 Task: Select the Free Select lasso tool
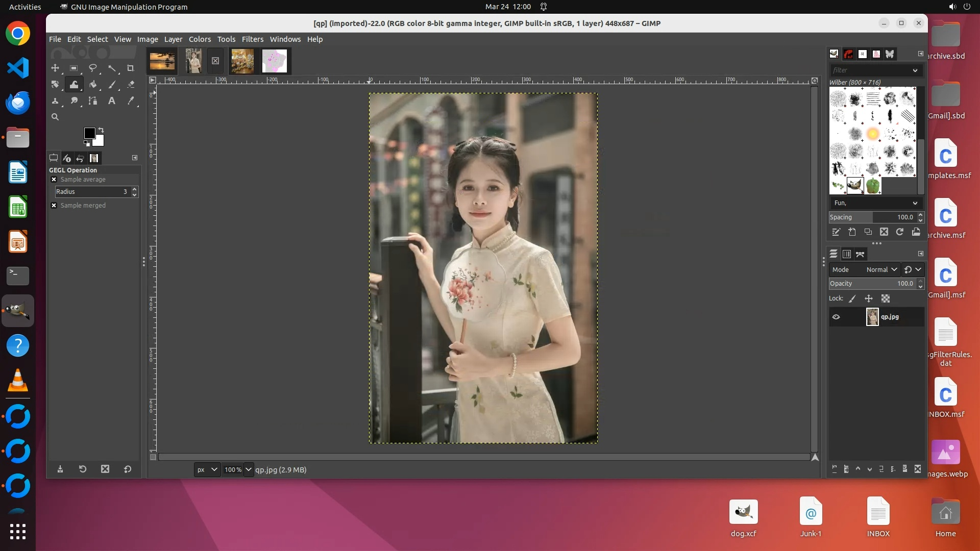(92, 68)
